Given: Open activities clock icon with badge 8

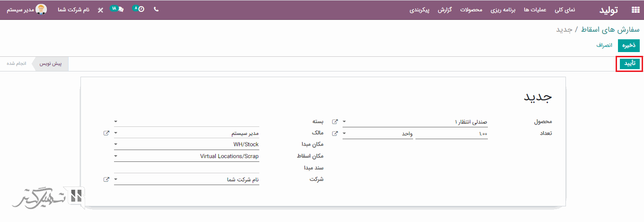Looking at the screenshot, I should pyautogui.click(x=139, y=9).
